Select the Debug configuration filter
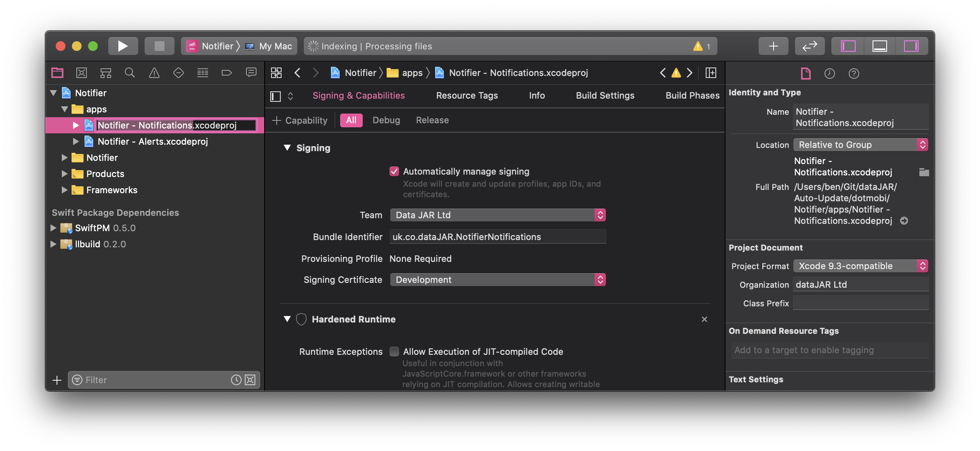The width and height of the screenshot is (980, 451). [386, 120]
